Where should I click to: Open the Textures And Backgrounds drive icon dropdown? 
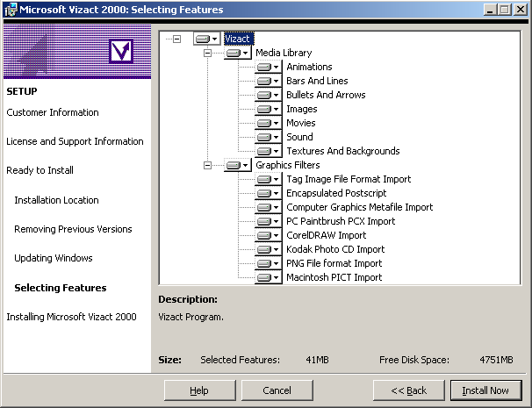click(269, 151)
